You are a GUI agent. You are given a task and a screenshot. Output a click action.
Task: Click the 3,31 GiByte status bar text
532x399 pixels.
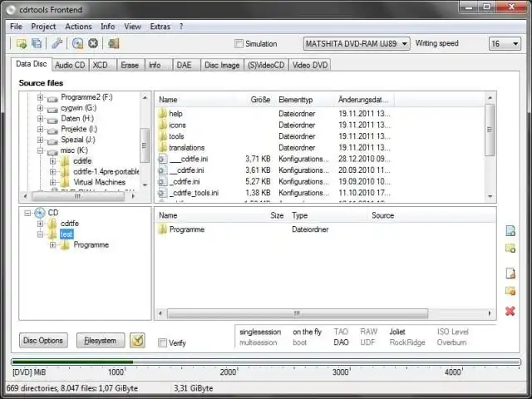pos(194,388)
